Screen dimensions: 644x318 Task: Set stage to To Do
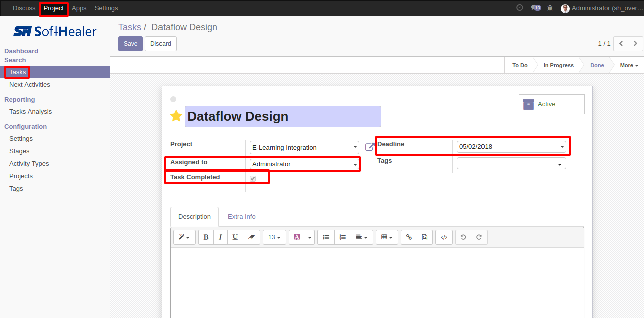coord(520,65)
